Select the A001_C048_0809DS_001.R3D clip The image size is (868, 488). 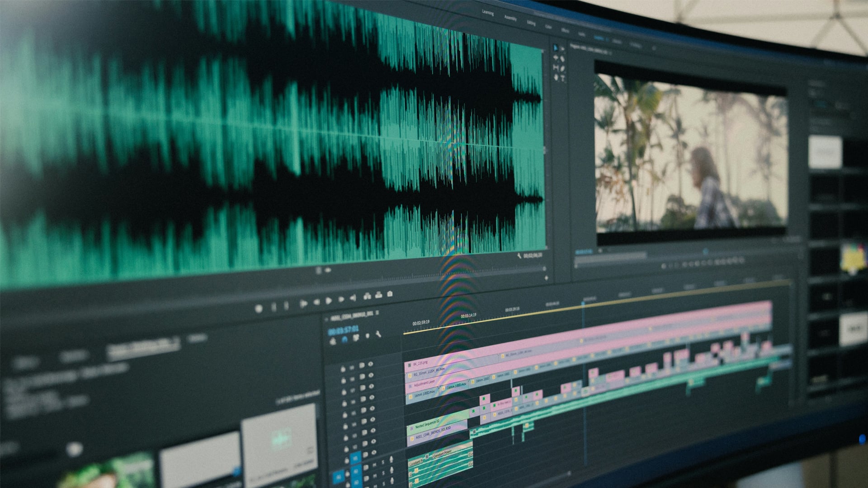437,433
